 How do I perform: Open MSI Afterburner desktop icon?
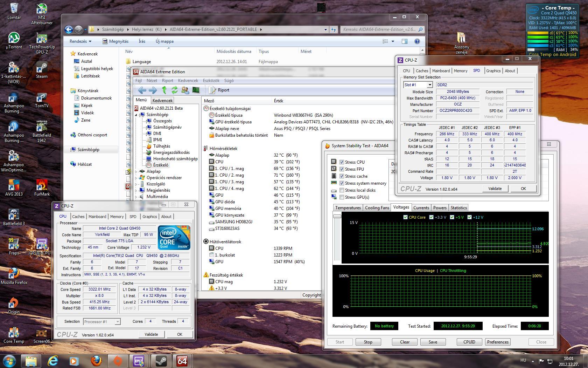pyautogui.click(x=42, y=14)
